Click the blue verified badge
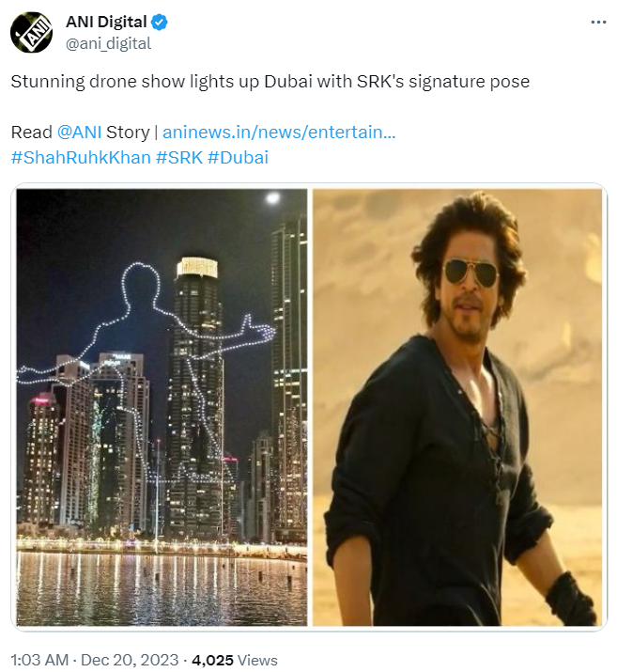The image size is (617, 672). [159, 22]
